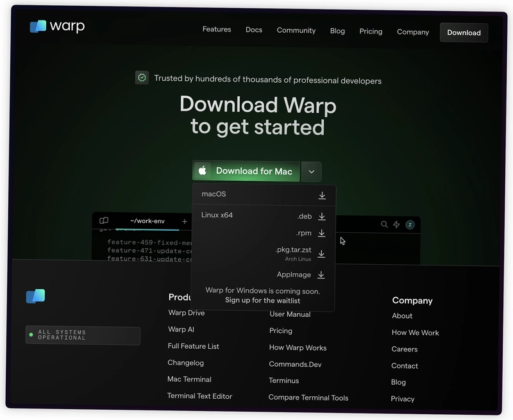This screenshot has height=420, width=513.
Task: Open How We Work footer link
Action: coord(415,333)
